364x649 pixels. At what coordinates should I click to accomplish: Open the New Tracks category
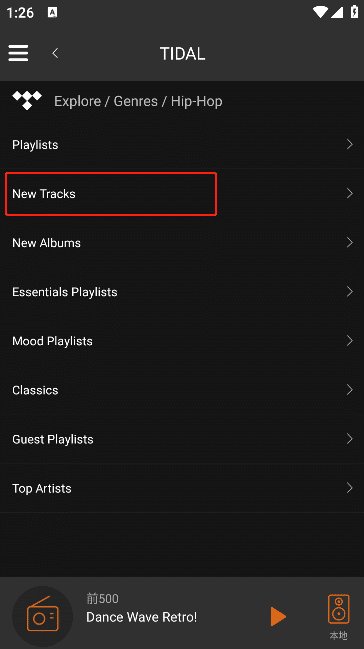[x=182, y=193]
